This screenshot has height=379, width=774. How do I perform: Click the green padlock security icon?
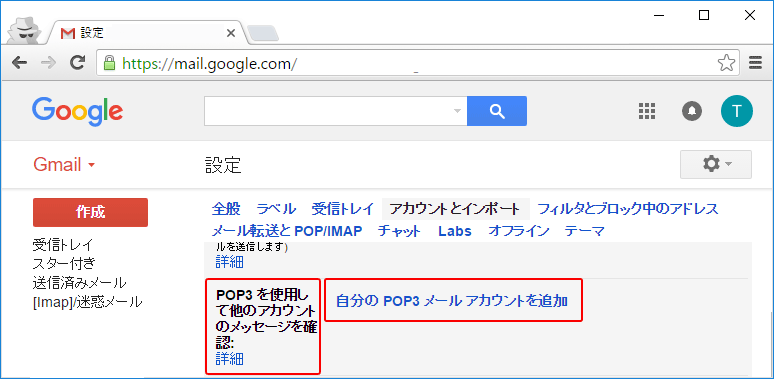[x=110, y=63]
